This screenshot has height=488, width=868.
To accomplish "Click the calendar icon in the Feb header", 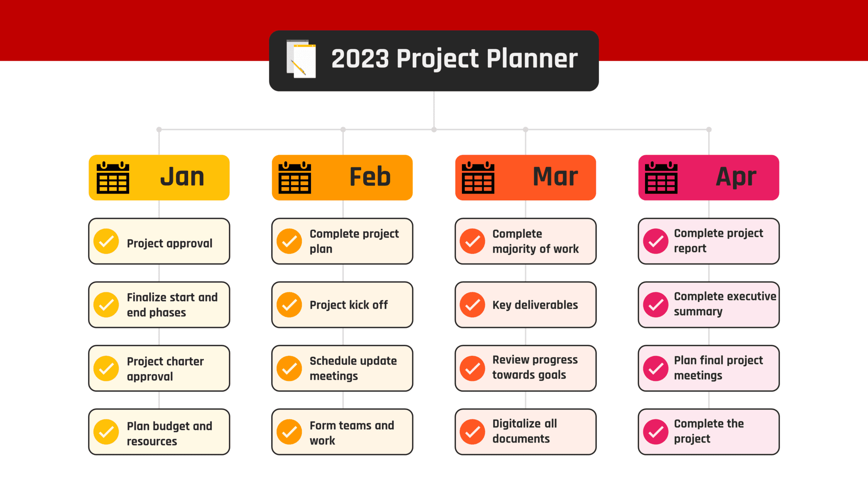I will click(x=295, y=177).
